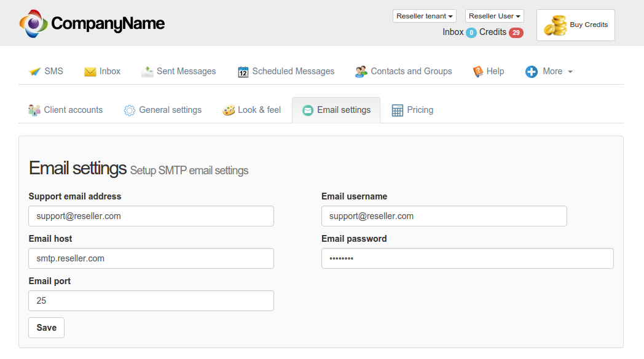Click the Sent Messages icon

click(x=147, y=72)
